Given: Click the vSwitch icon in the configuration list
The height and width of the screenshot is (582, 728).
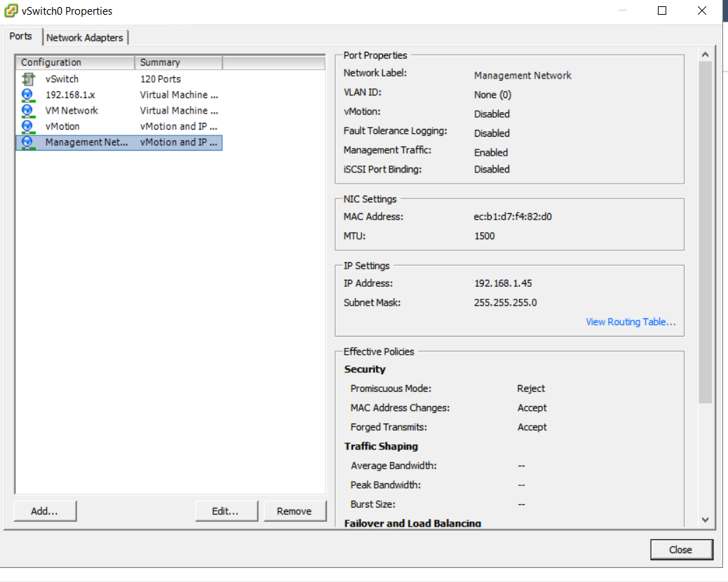Looking at the screenshot, I should coord(27,79).
